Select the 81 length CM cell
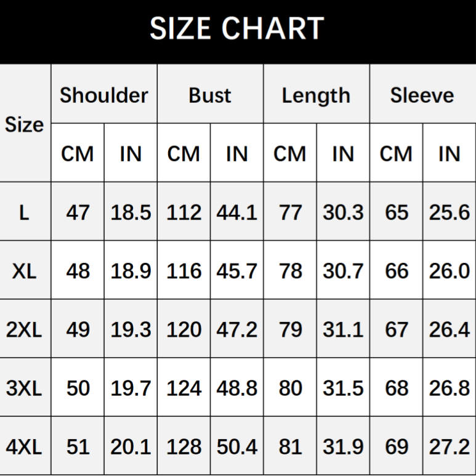476x476 pixels. (x=290, y=447)
